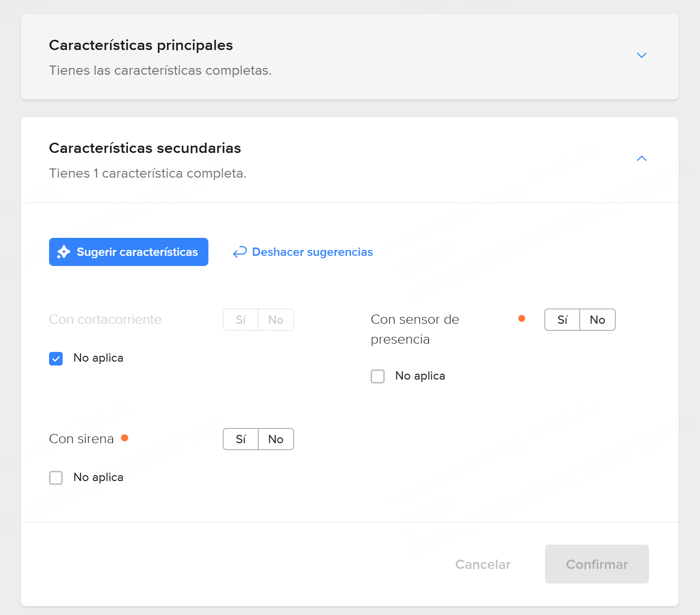
Task: Click the Confirmar button
Action: click(x=597, y=564)
